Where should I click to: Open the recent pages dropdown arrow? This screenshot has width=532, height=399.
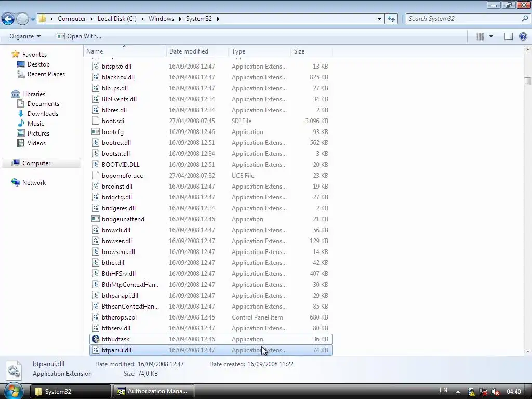click(33, 19)
